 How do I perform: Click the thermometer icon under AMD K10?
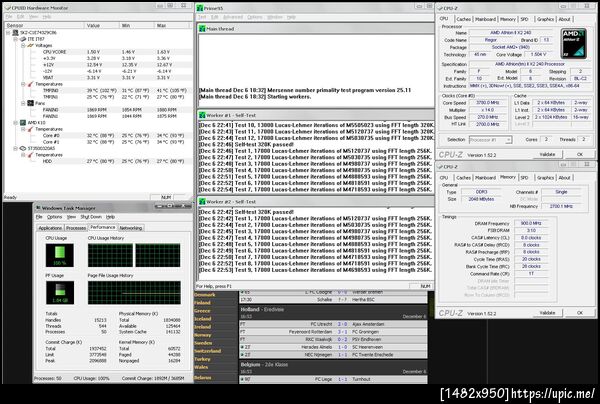[x=30, y=129]
